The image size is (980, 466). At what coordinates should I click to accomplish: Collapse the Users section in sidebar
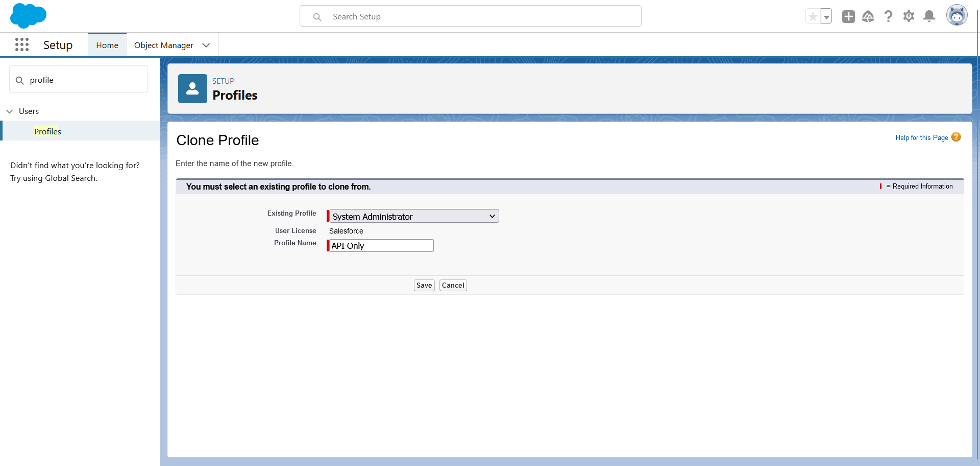tap(10, 111)
